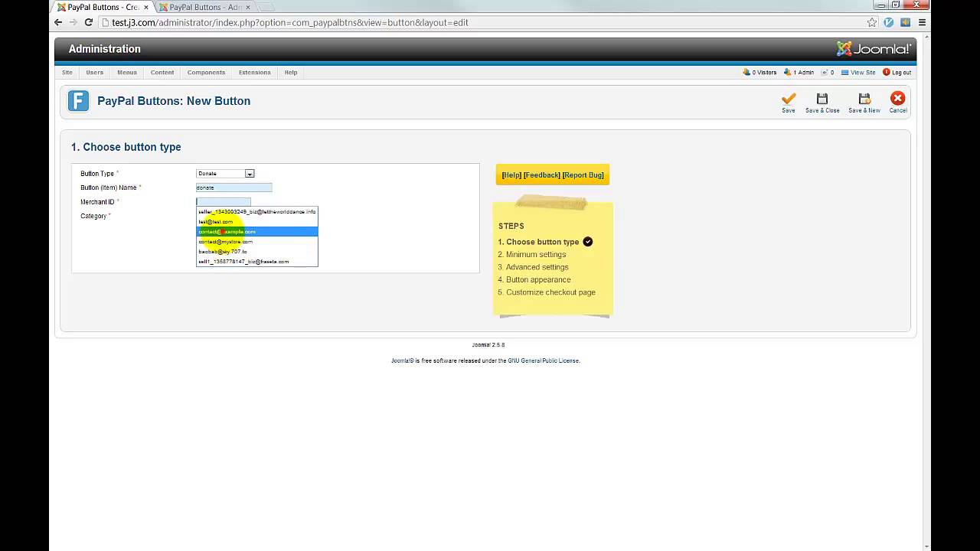Click the Category field label
The width and height of the screenshot is (980, 551).
point(93,216)
